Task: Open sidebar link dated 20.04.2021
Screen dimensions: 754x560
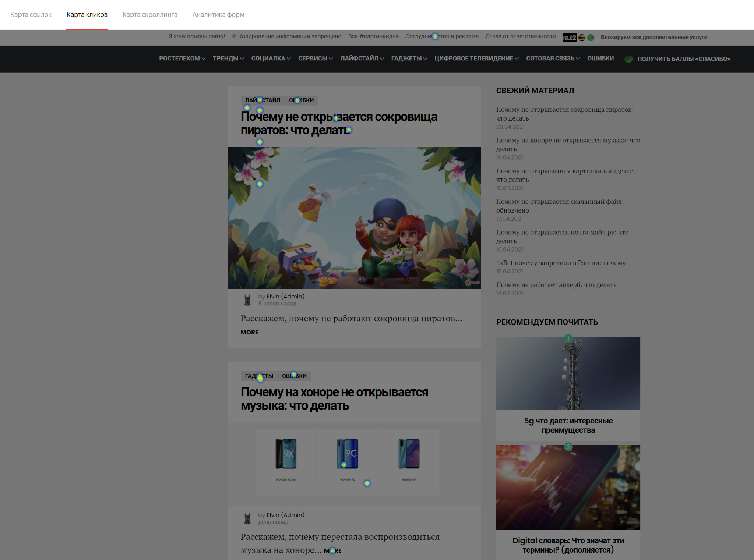Action: (565, 114)
